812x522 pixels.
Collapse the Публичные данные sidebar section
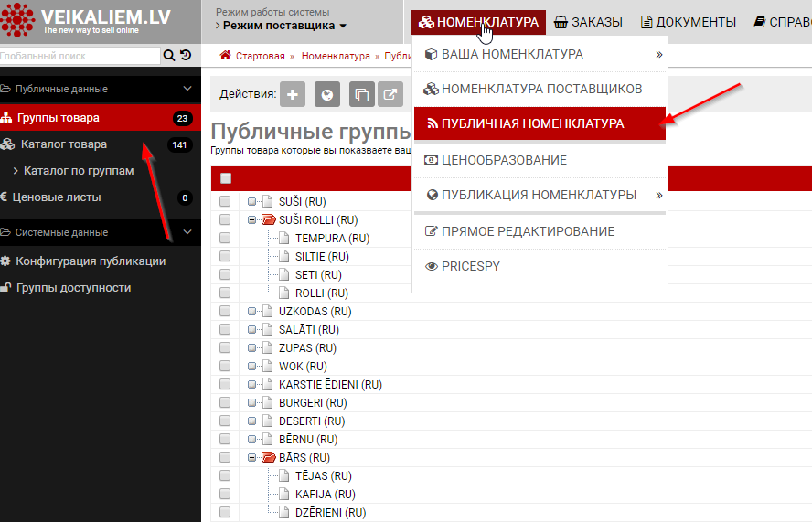click(187, 89)
